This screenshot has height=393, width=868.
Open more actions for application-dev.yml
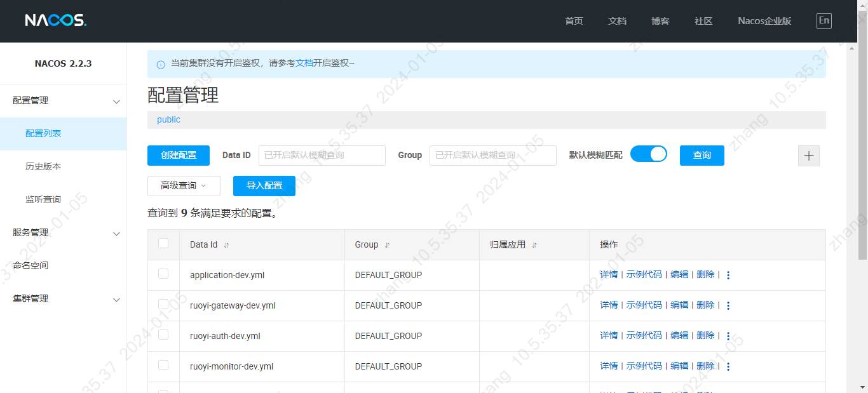pyautogui.click(x=728, y=275)
